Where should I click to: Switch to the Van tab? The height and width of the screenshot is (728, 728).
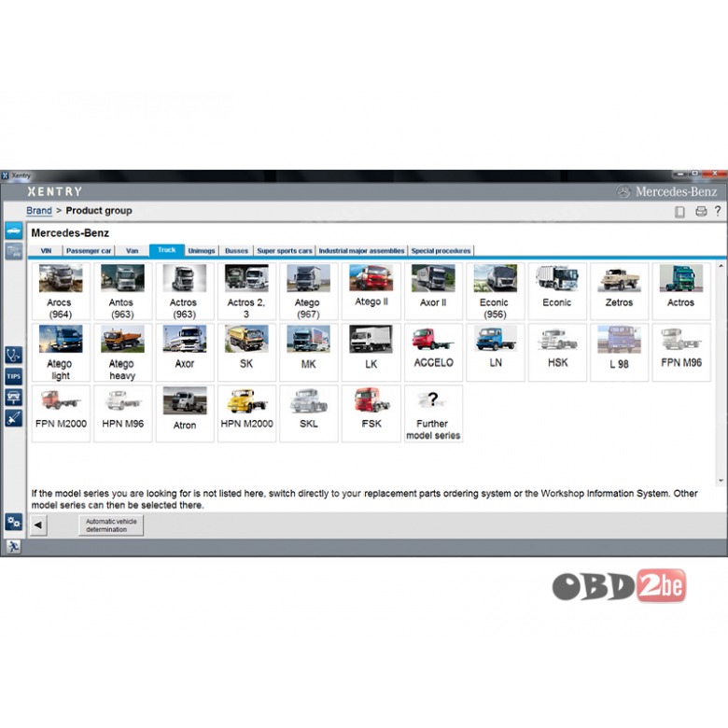pos(132,251)
